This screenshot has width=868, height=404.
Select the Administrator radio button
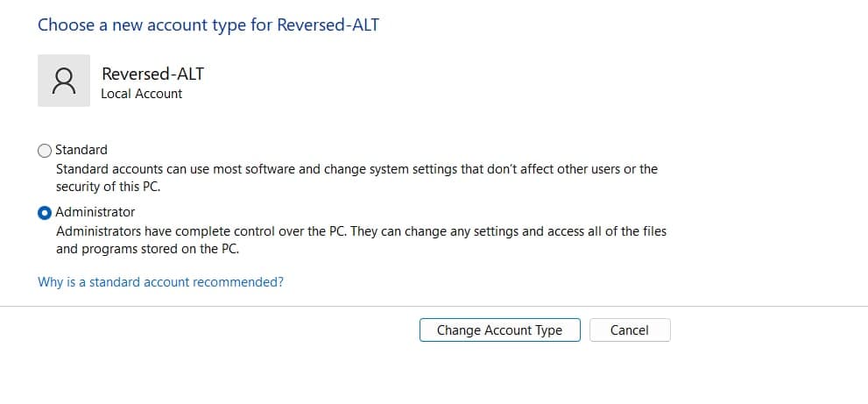click(45, 212)
